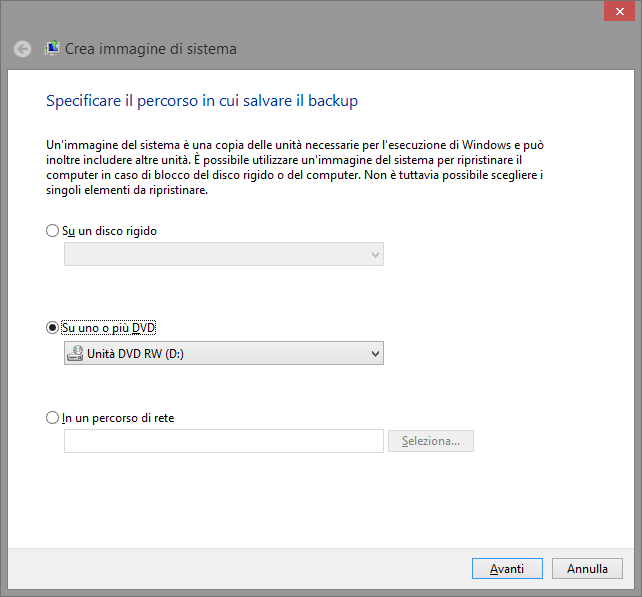Expand the DVD drive dropdown arrow
This screenshot has width=642, height=597.
pos(375,353)
